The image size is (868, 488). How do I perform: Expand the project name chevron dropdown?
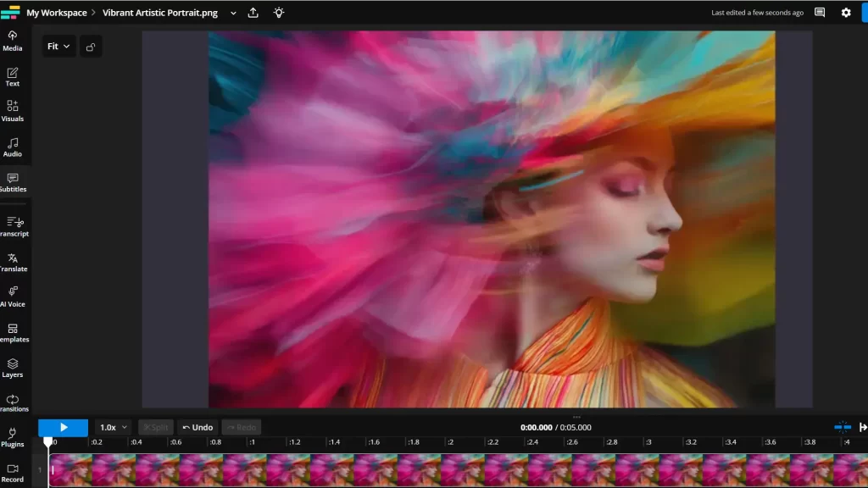tap(233, 13)
